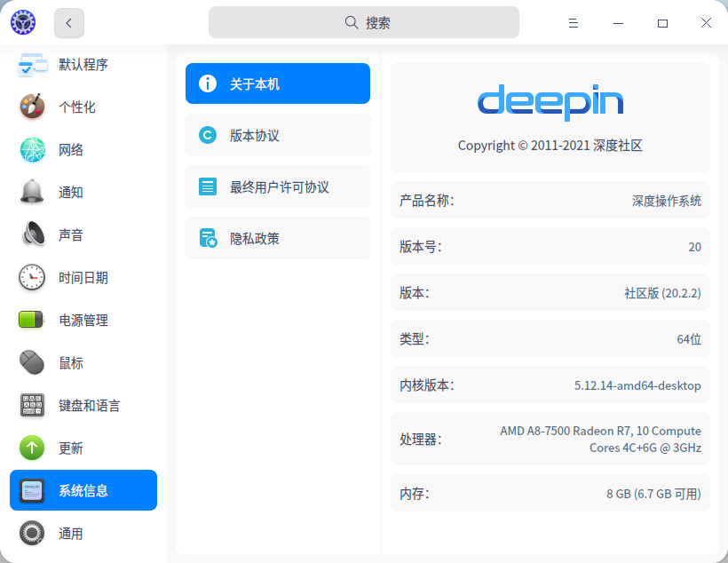
Task: Open Edition License (版本协议) page
Action: coord(277,136)
